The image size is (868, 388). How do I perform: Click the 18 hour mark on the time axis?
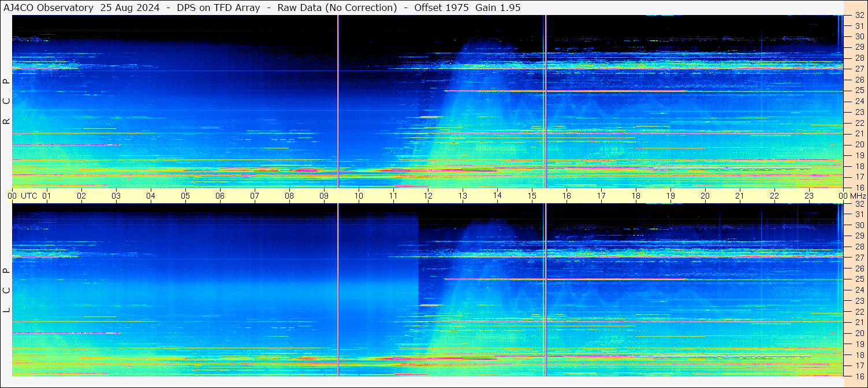pyautogui.click(x=636, y=196)
